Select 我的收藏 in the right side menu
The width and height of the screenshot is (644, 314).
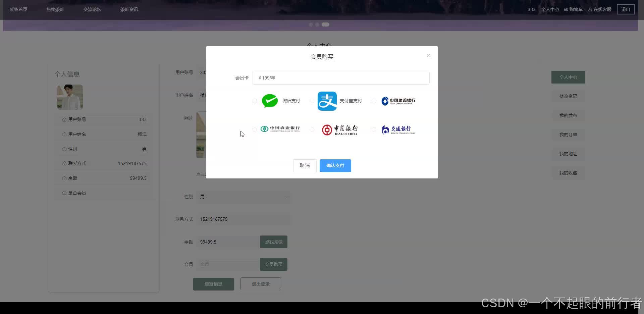click(568, 173)
